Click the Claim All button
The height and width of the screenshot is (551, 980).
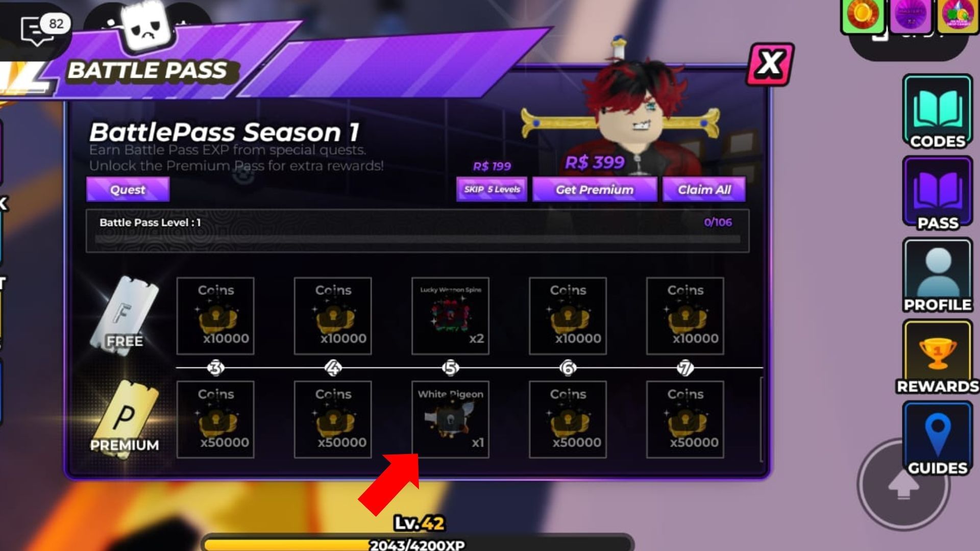click(x=704, y=189)
